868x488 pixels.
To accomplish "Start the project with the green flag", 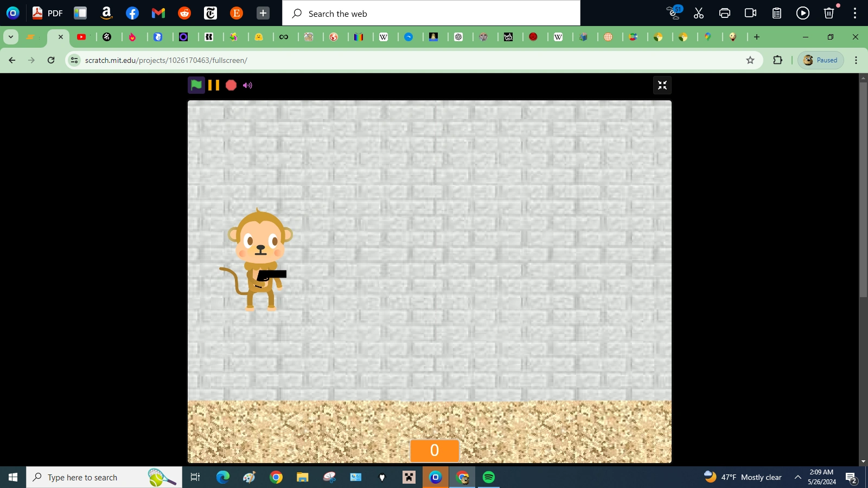I will coord(196,85).
